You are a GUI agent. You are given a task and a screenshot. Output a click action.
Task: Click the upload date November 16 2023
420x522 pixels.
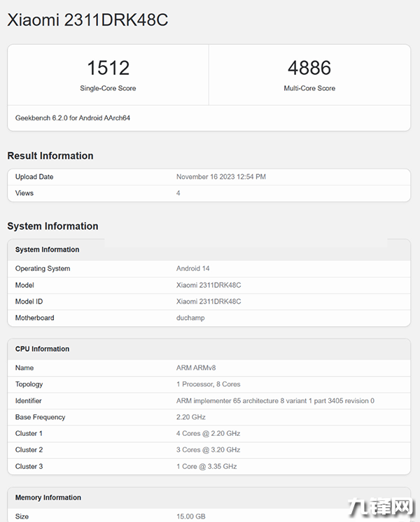pyautogui.click(x=220, y=177)
